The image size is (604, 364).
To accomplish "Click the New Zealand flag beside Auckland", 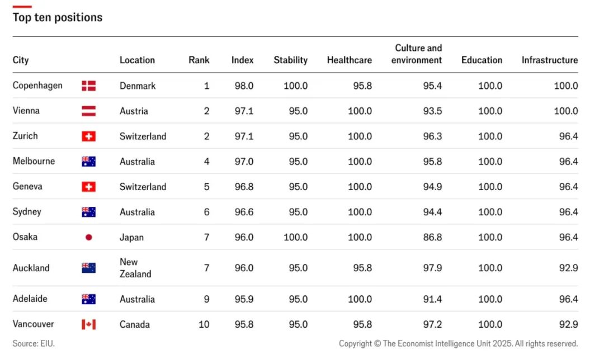I will (x=88, y=268).
